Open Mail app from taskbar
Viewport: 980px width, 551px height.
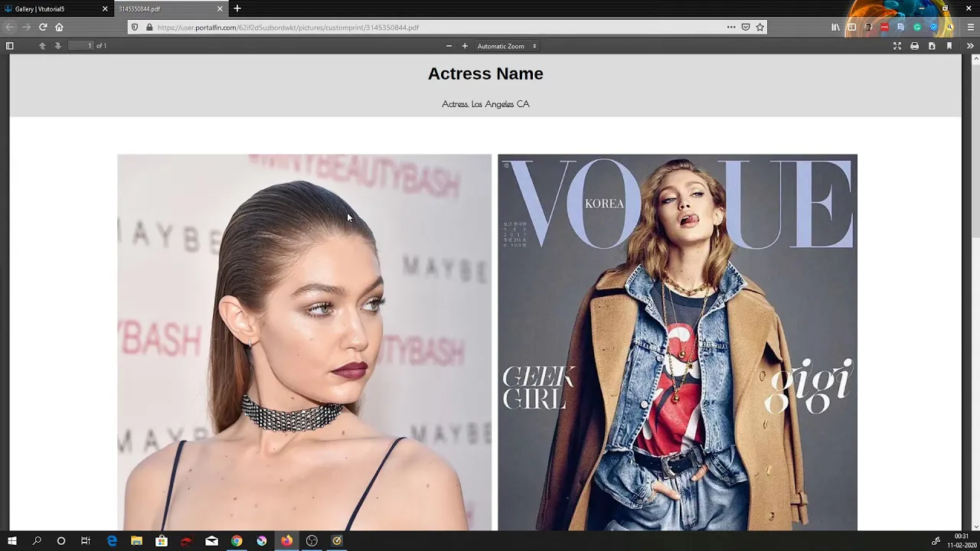point(212,541)
